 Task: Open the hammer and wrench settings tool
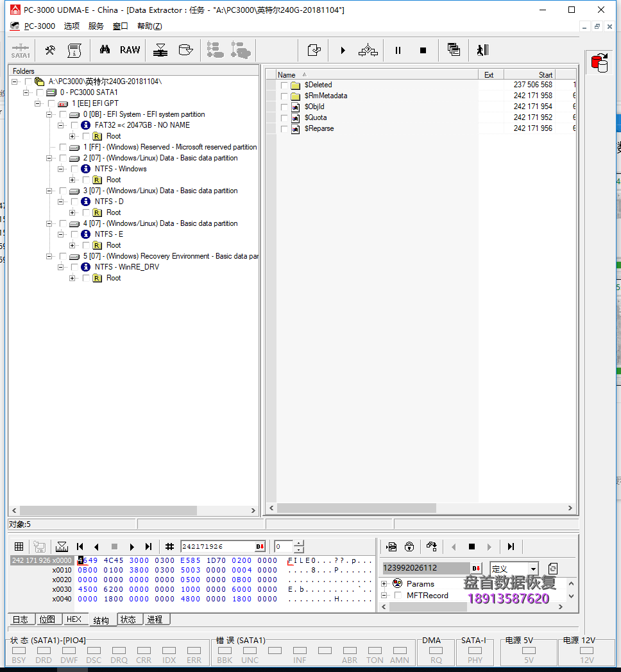(x=50, y=50)
